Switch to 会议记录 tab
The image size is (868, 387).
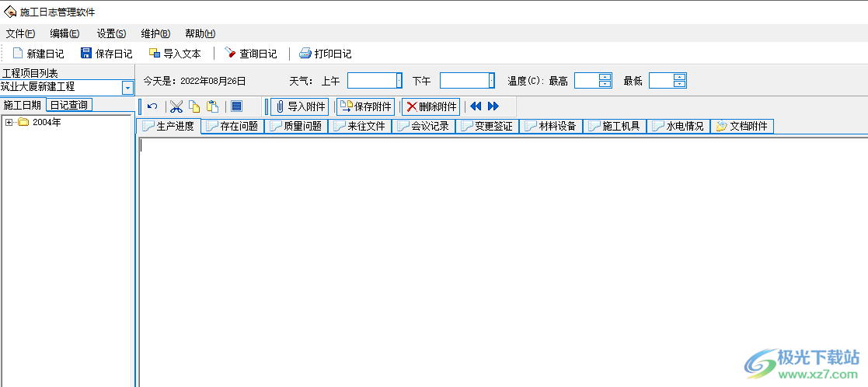click(x=424, y=126)
